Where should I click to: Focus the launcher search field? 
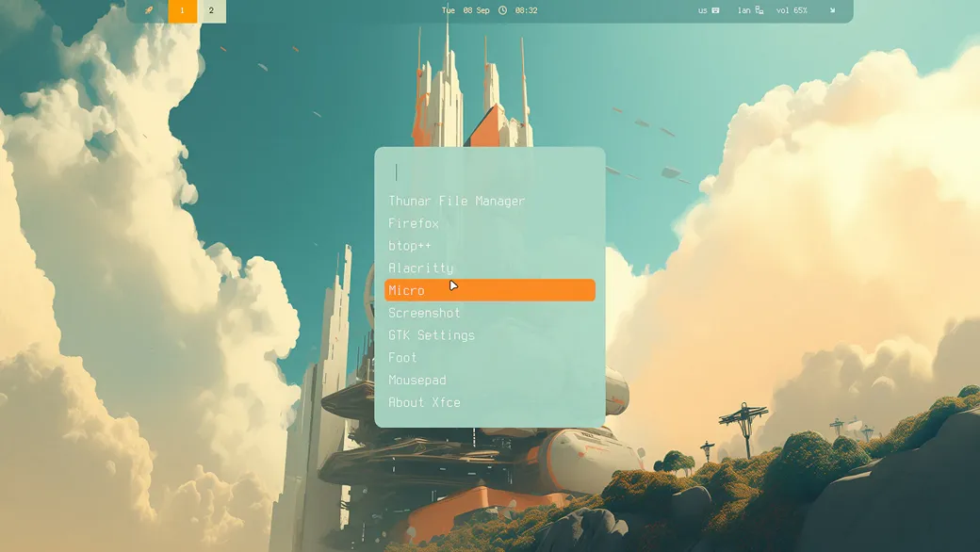(490, 172)
